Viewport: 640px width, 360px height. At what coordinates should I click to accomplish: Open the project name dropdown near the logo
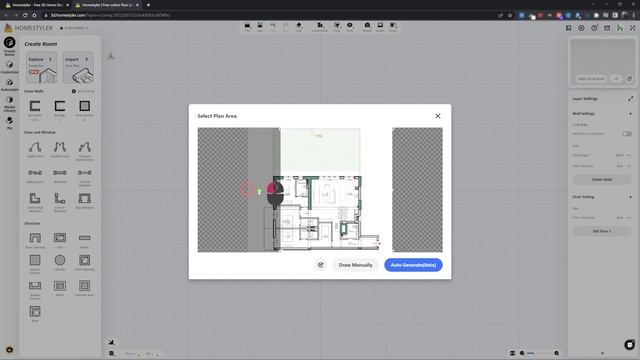[x=74, y=28]
